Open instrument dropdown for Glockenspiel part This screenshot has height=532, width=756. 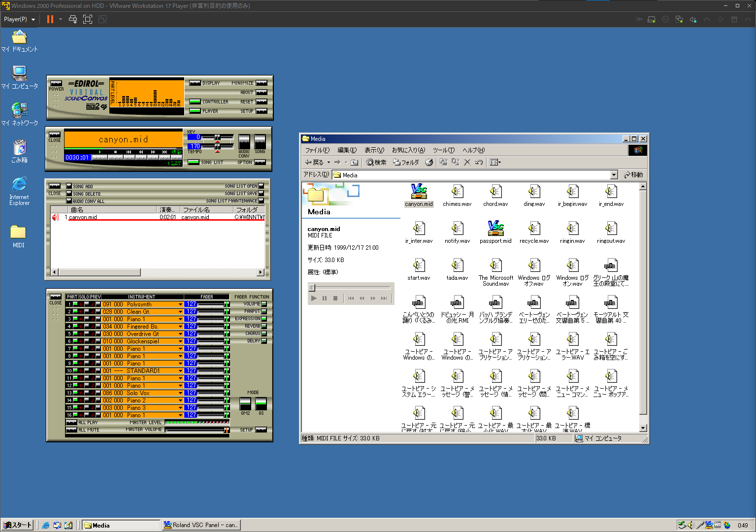pos(180,341)
